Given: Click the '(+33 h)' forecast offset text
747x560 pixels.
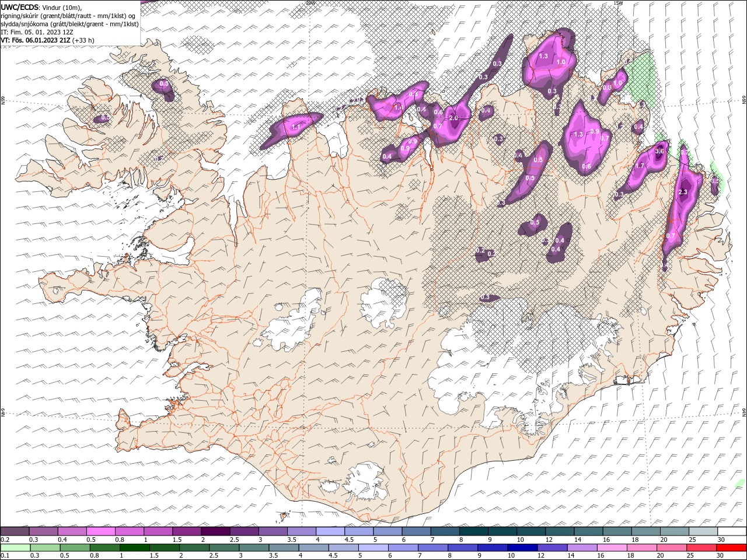Looking at the screenshot, I should pos(83,40).
